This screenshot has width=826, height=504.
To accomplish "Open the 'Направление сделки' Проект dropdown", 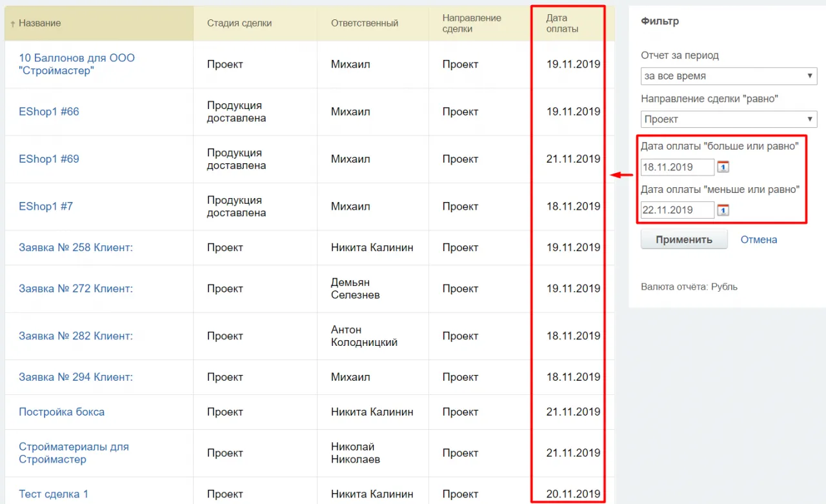I will tap(729, 119).
